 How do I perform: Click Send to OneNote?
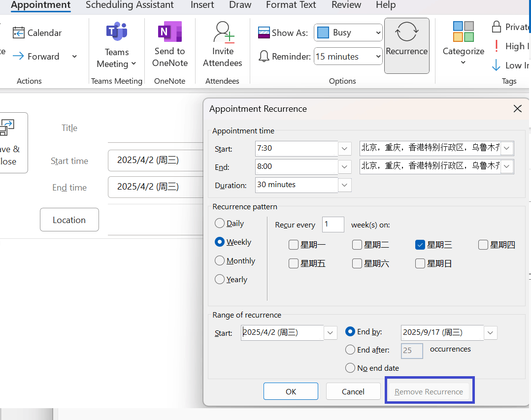(x=169, y=44)
